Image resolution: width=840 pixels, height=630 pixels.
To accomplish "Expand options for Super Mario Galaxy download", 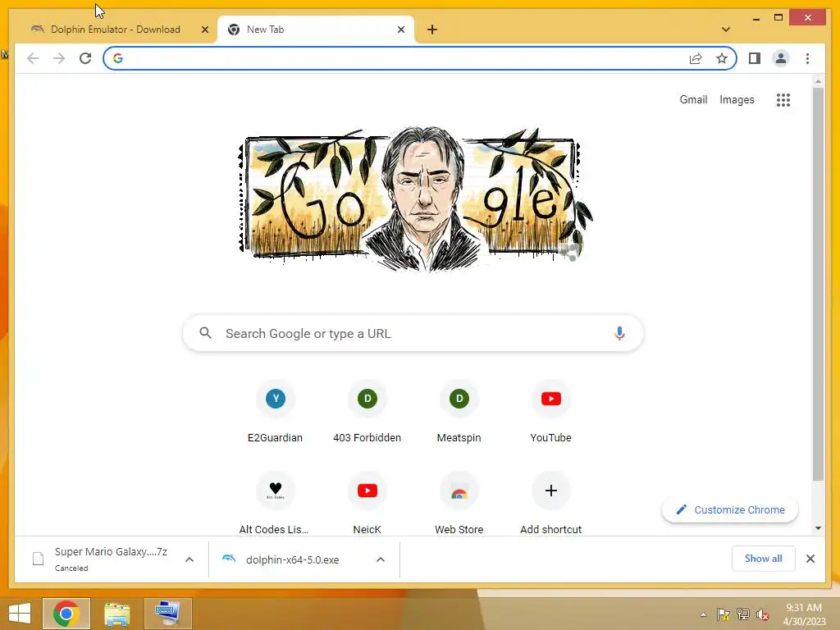I will click(189, 559).
